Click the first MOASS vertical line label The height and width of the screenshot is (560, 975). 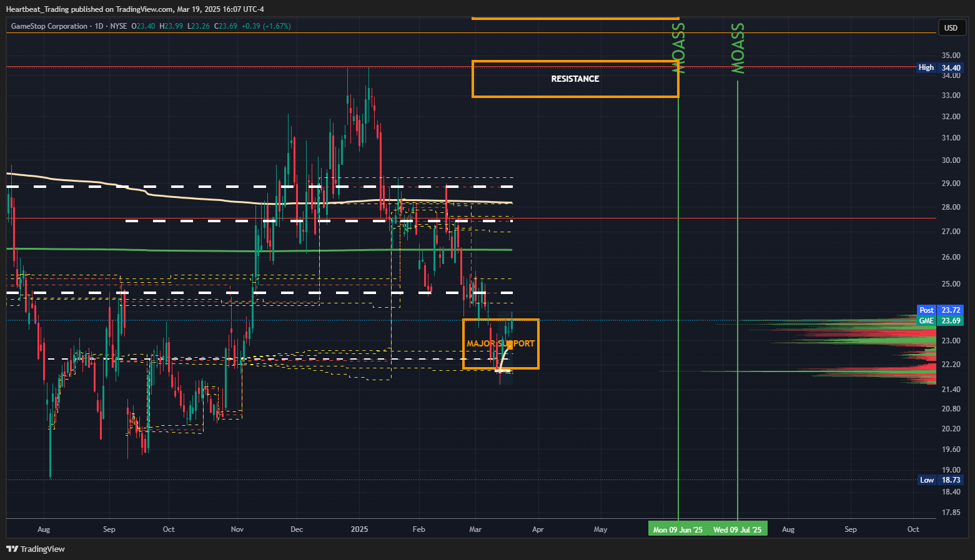coord(678,48)
